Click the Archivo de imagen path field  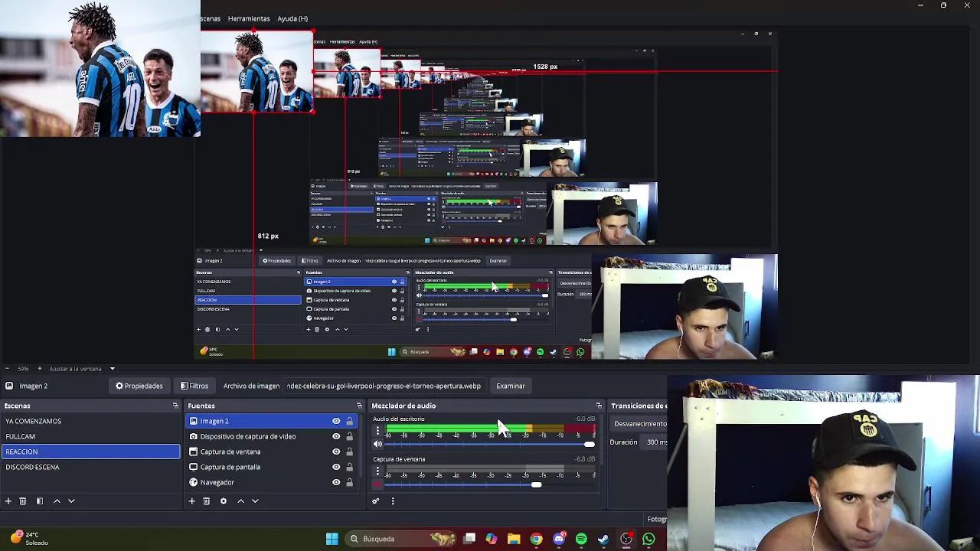coord(384,386)
